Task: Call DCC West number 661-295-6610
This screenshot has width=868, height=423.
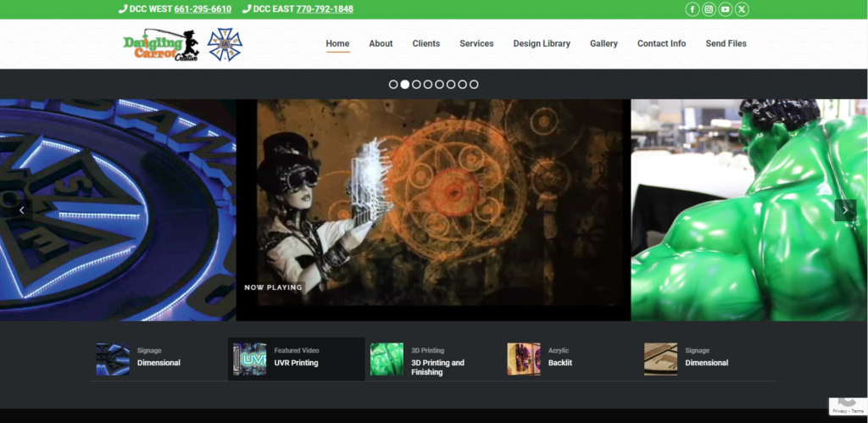Action: [x=203, y=8]
